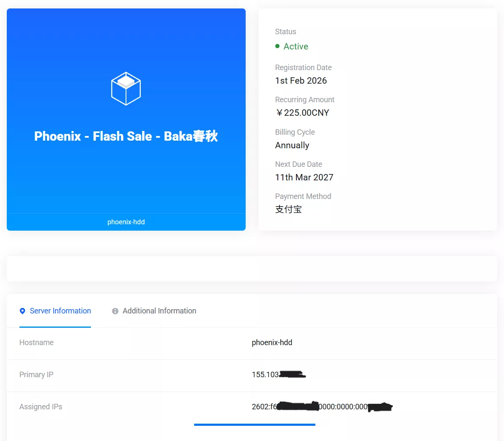504x441 pixels.
Task: Click the 1st Feb 2026 registration date
Action: (x=301, y=81)
